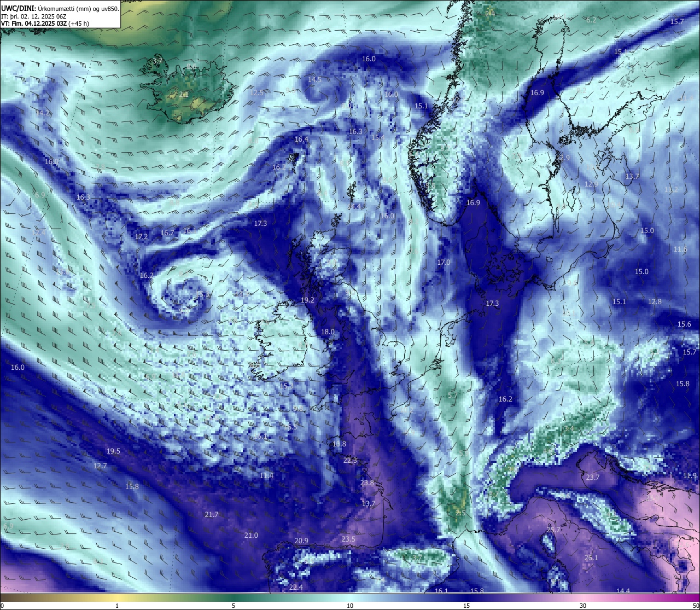This screenshot has width=700, height=610.
Task: Click the 23.7 value over the Adriatic
Action: tap(593, 478)
